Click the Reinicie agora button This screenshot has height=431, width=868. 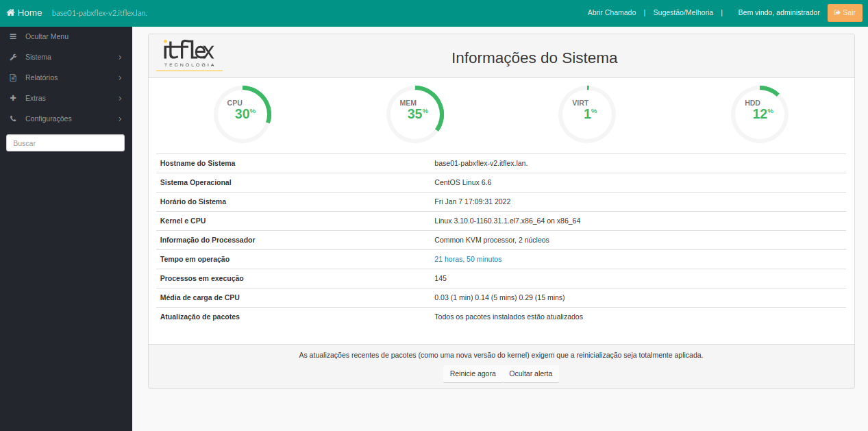pos(473,374)
